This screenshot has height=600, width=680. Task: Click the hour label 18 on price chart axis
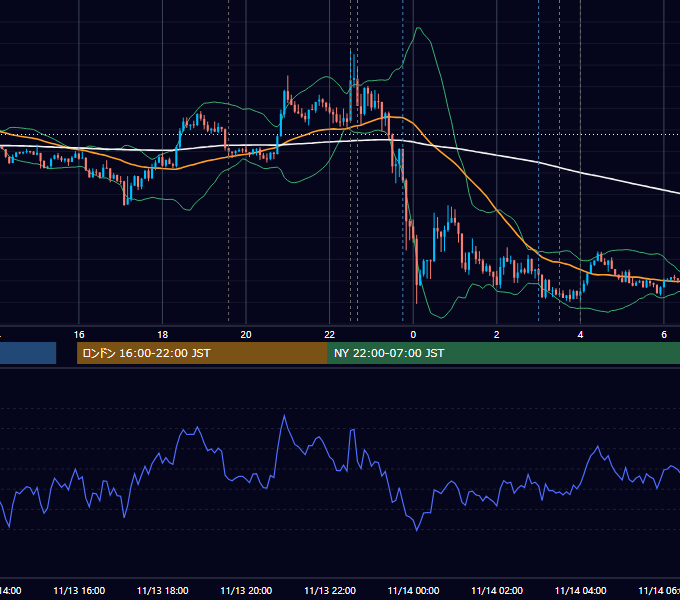point(163,335)
